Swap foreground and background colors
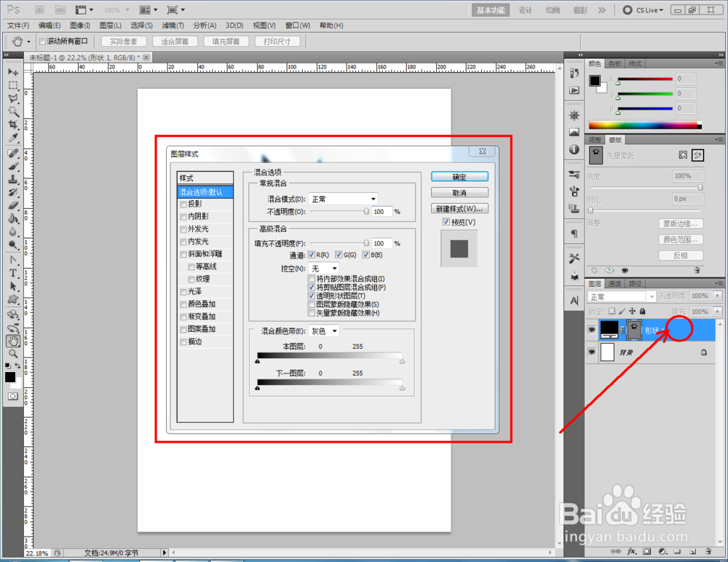The width and height of the screenshot is (728, 562). pos(17,366)
